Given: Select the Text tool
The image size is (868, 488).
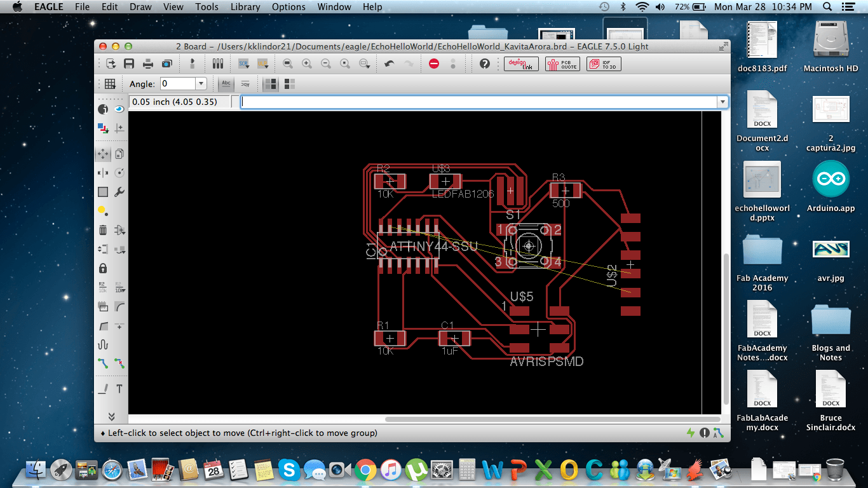Looking at the screenshot, I should 119,389.
